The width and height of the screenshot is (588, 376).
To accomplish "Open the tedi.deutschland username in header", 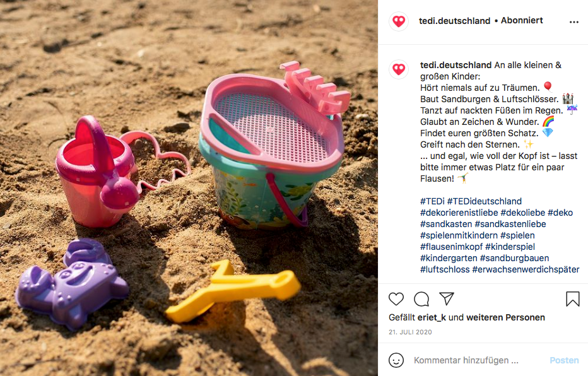I will click(454, 21).
